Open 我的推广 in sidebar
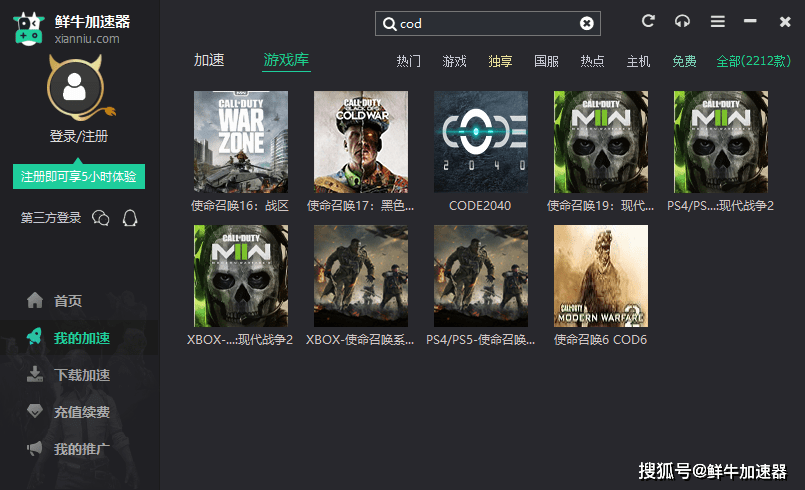The image size is (805, 490). pyautogui.click(x=80, y=449)
